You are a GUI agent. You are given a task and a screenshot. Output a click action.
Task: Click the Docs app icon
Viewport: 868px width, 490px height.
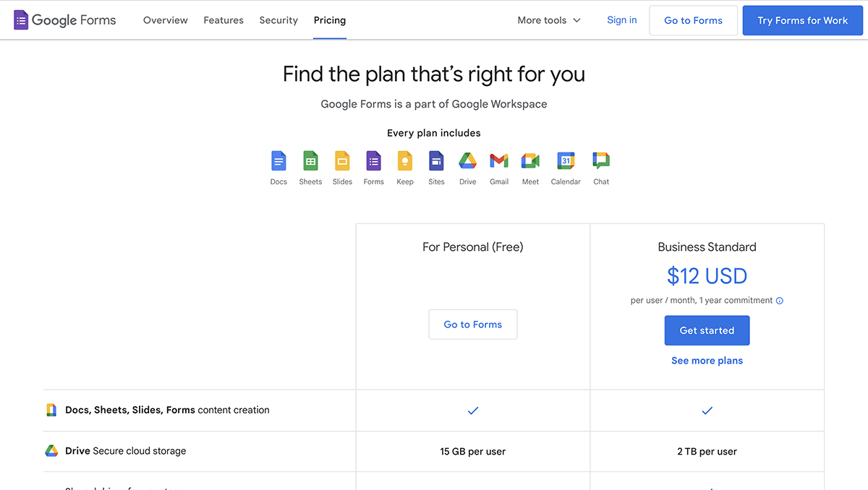(x=278, y=160)
